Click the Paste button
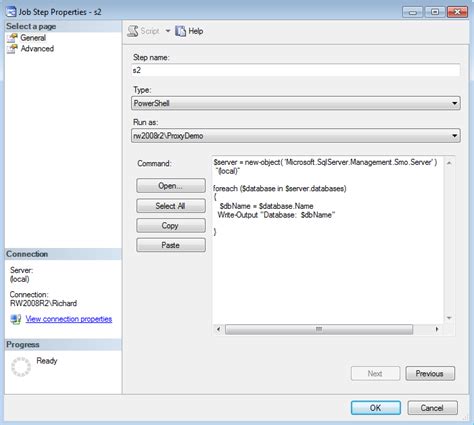 (171, 245)
